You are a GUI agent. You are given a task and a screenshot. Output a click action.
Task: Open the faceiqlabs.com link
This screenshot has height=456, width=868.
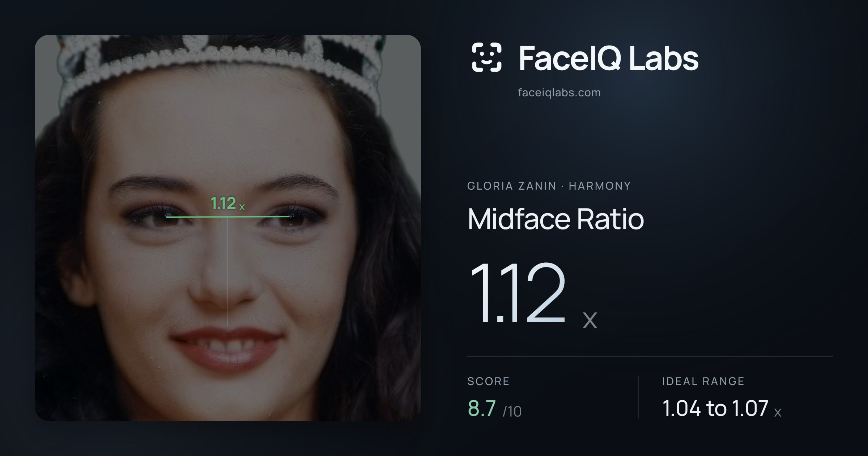point(559,93)
